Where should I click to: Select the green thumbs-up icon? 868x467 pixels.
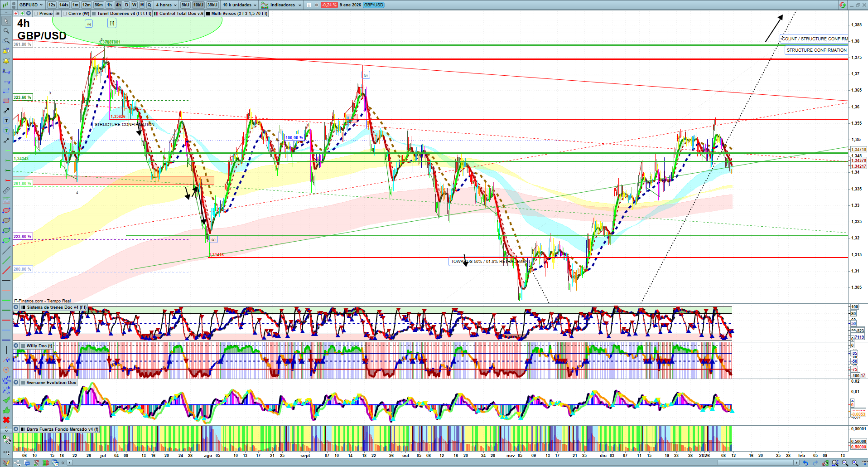click(x=6, y=410)
